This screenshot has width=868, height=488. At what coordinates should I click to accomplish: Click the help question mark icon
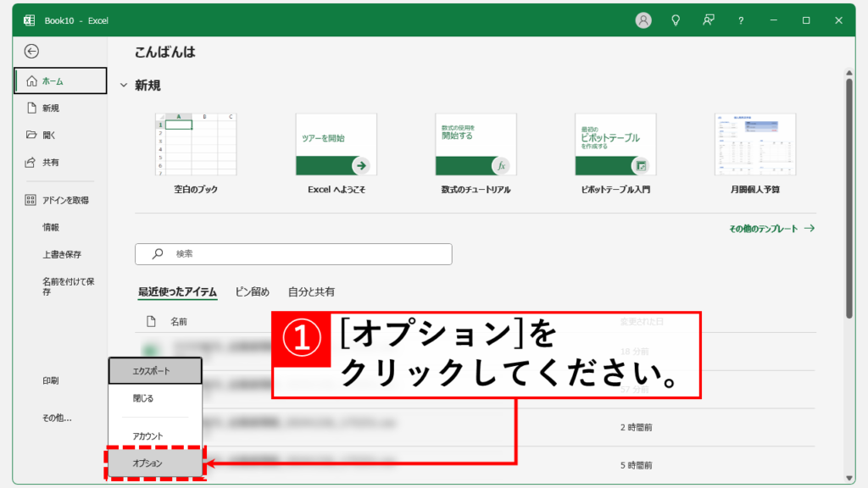(x=740, y=20)
